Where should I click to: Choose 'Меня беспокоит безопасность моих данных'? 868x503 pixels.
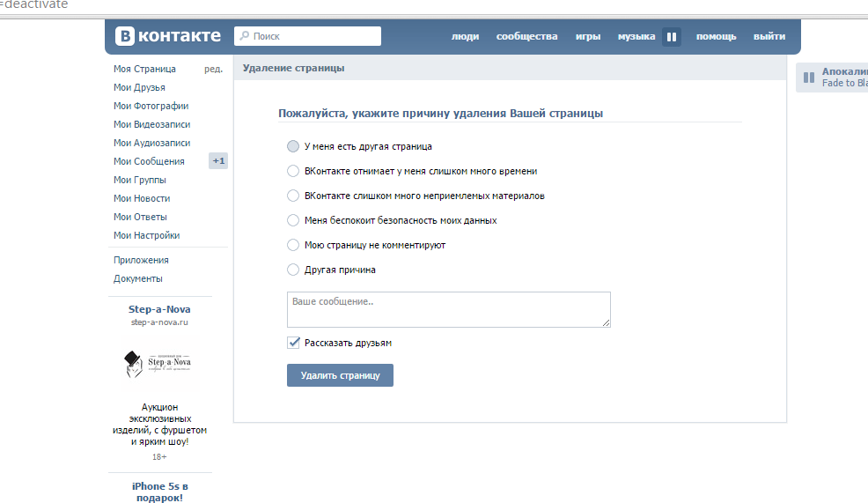pos(293,220)
